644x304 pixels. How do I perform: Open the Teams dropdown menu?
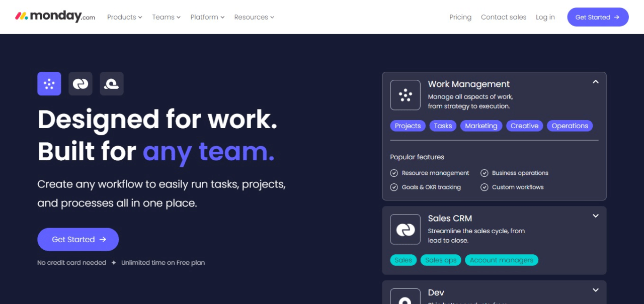pos(167,17)
